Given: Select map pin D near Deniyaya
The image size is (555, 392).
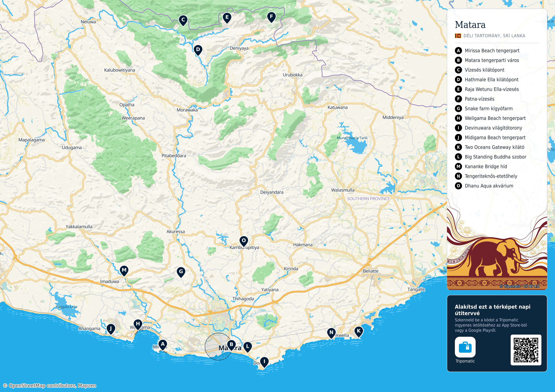Looking at the screenshot, I should (198, 50).
